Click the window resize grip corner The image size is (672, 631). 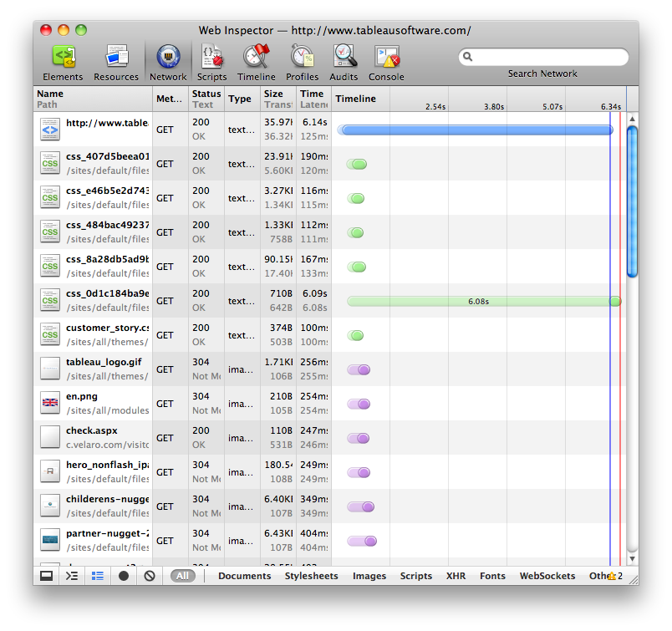pos(633,579)
